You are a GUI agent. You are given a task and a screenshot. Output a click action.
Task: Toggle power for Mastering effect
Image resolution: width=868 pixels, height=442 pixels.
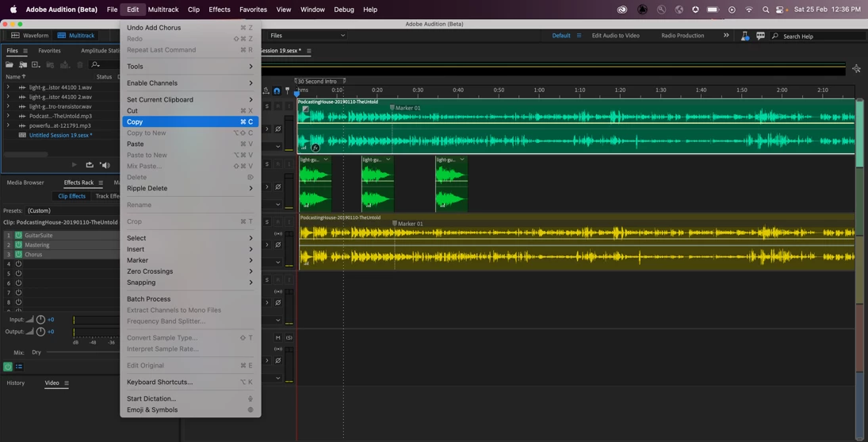pyautogui.click(x=18, y=245)
